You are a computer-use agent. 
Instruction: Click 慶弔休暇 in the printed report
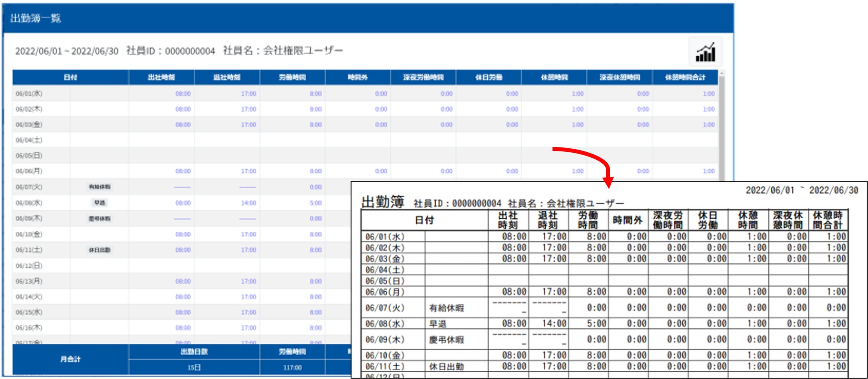click(x=446, y=340)
